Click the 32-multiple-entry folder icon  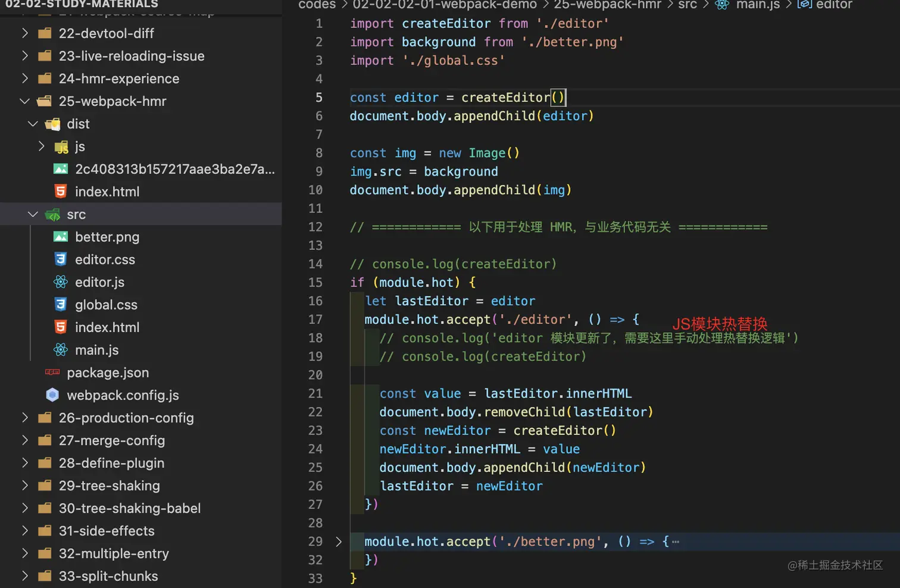tap(45, 553)
